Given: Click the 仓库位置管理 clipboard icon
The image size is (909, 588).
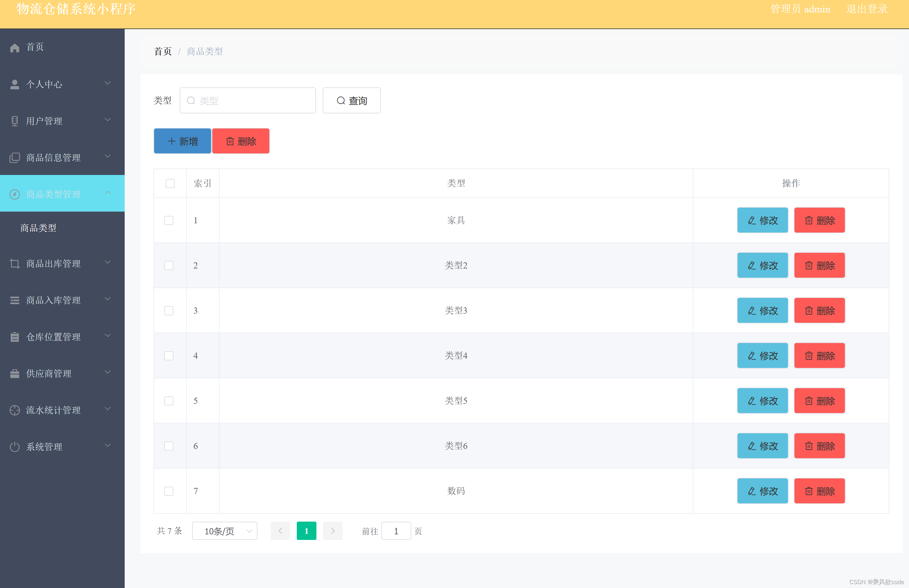Looking at the screenshot, I should point(14,337).
